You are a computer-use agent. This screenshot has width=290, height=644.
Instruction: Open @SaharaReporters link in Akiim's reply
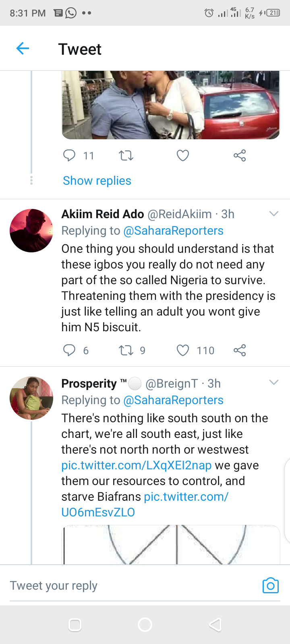(x=173, y=231)
